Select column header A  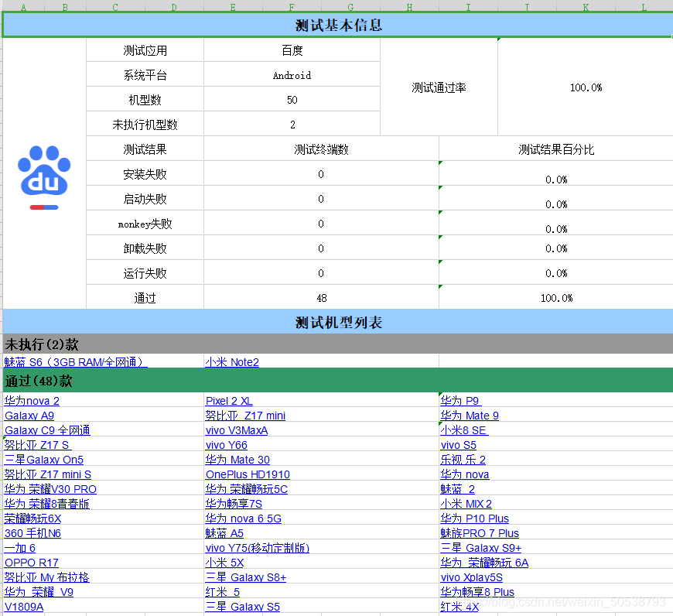click(x=23, y=6)
